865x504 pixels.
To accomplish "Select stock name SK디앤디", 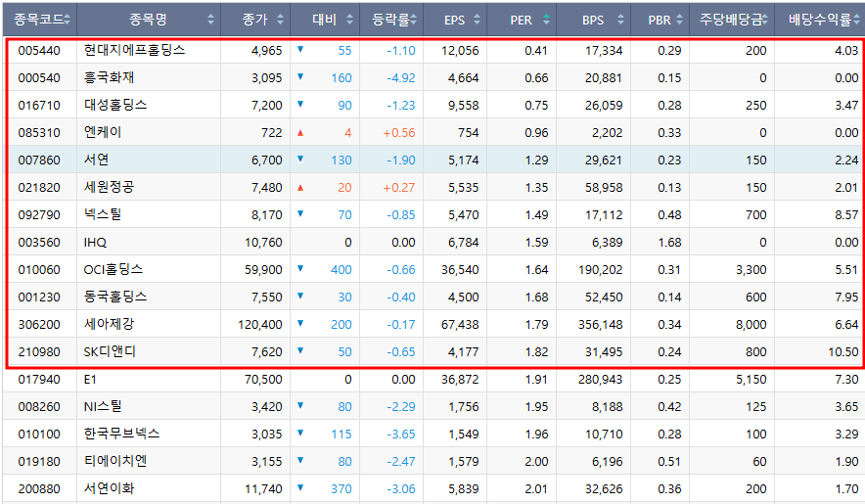I will click(110, 351).
